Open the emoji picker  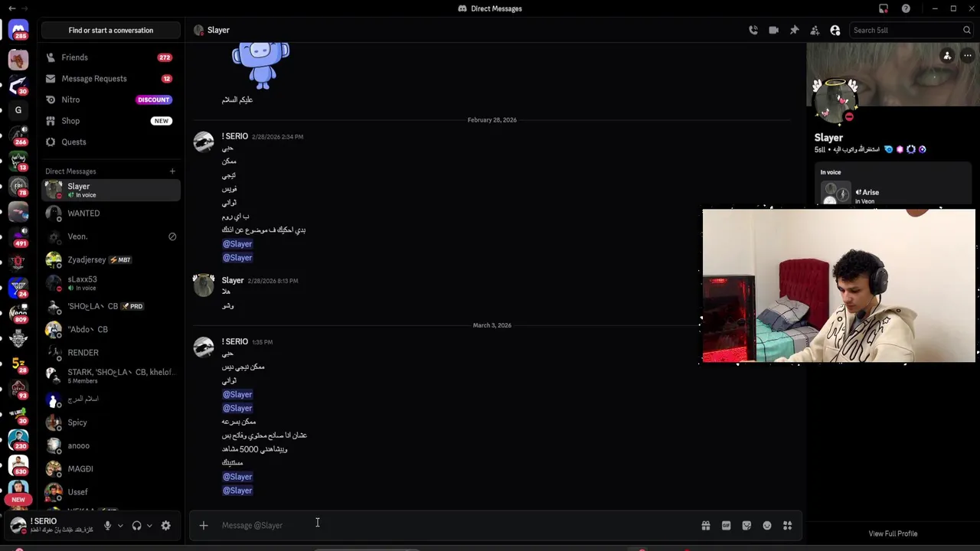click(x=767, y=526)
